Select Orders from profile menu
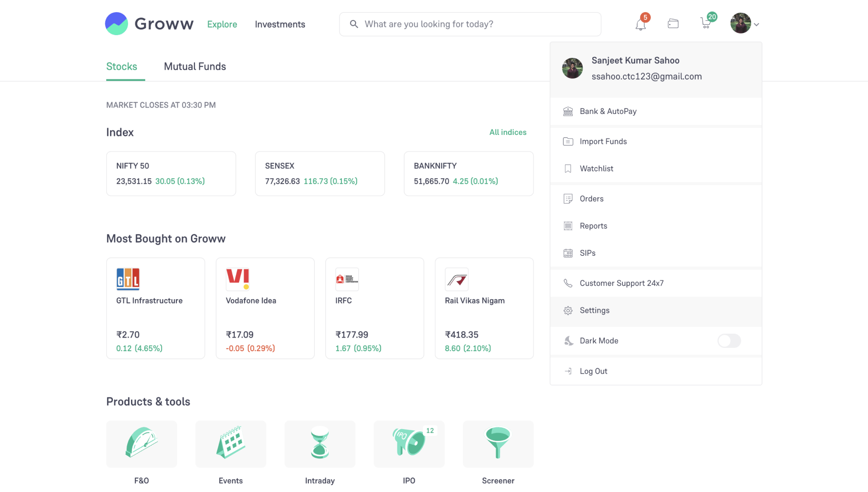Screen dimensions: 868x492 pyautogui.click(x=656, y=199)
